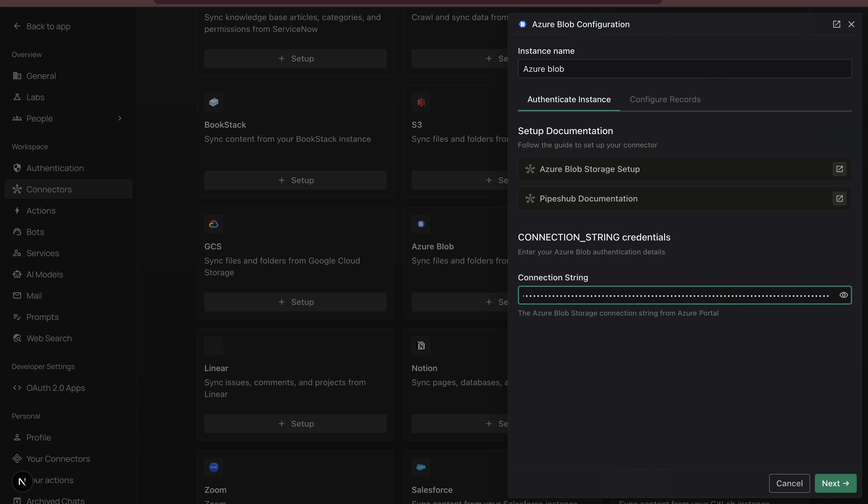Click the N avatar badge
Viewport: 868px width, 504px height.
coord(22,481)
